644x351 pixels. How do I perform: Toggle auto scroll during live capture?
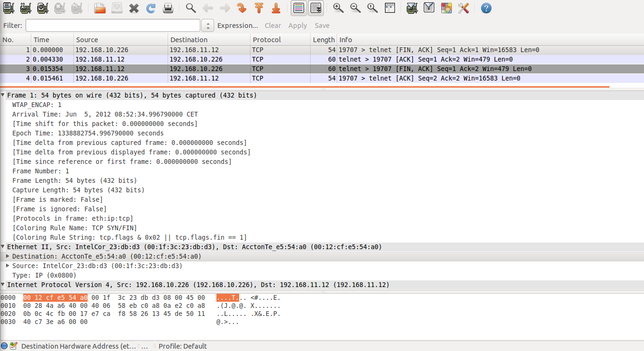[x=316, y=8]
